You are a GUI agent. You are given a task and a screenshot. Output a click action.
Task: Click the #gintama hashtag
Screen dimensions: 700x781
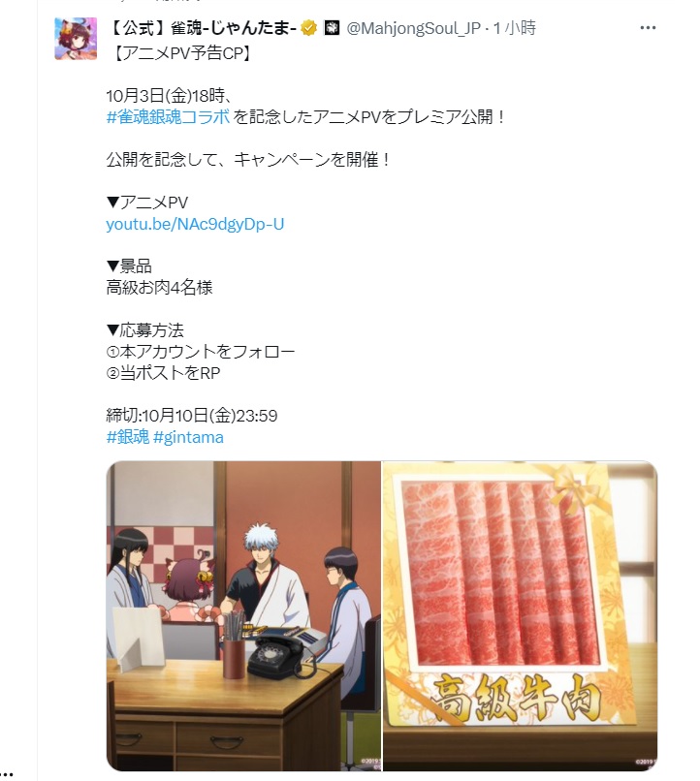click(x=188, y=437)
